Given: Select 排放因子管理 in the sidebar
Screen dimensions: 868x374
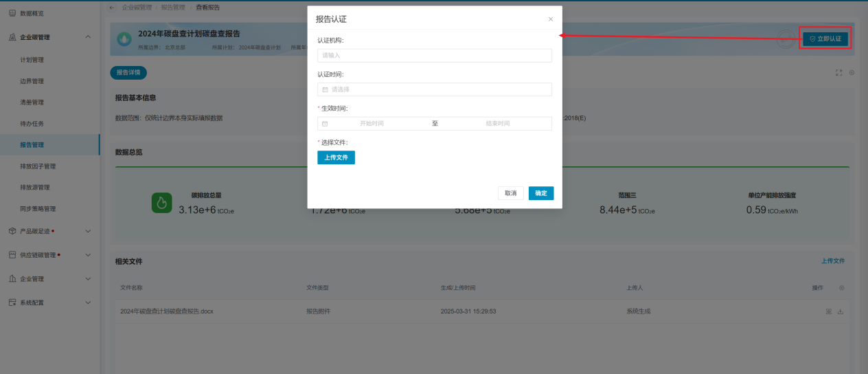Looking at the screenshot, I should pos(38,166).
